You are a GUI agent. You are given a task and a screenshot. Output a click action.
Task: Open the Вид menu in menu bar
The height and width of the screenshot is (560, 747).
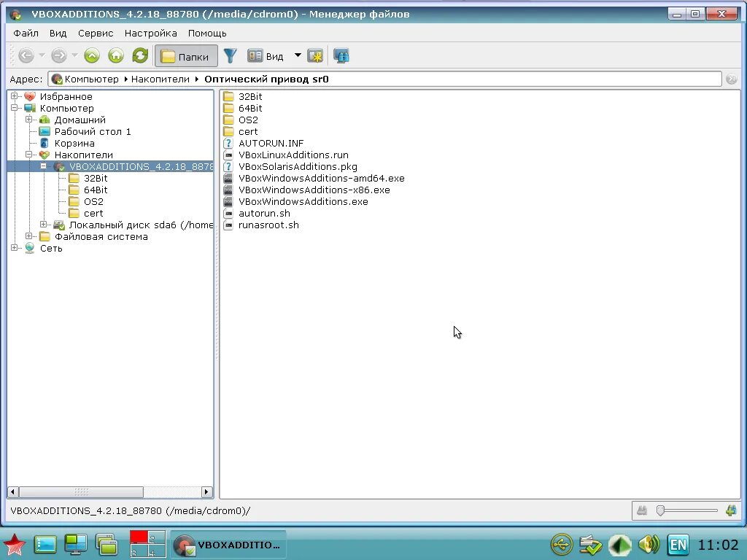(x=58, y=34)
